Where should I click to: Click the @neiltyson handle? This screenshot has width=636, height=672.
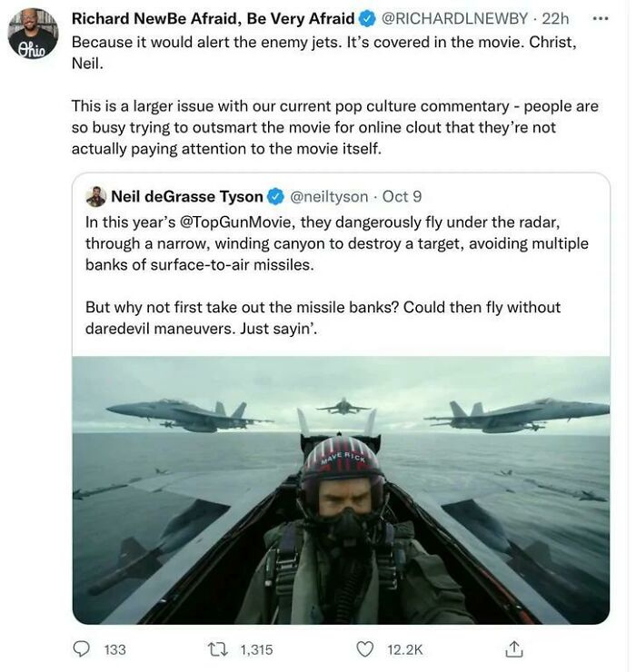pos(329,197)
